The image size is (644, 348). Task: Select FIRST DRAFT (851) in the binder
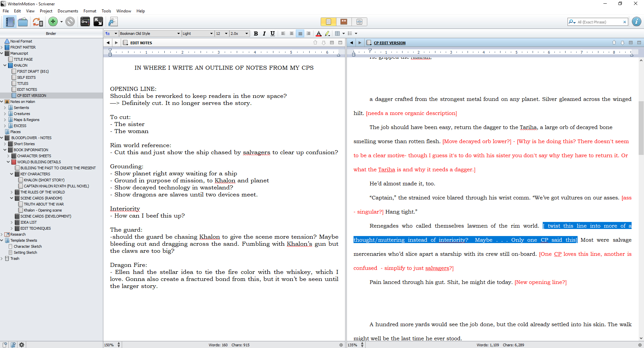(33, 71)
